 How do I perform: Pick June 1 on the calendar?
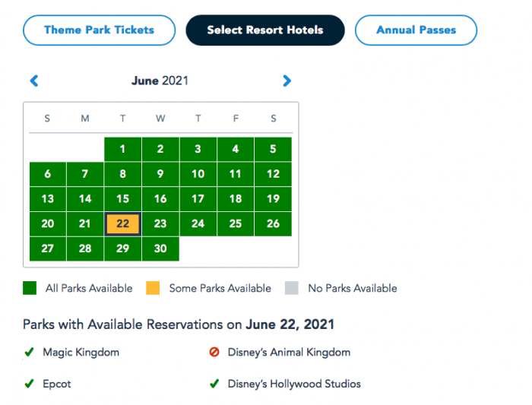[122, 150]
